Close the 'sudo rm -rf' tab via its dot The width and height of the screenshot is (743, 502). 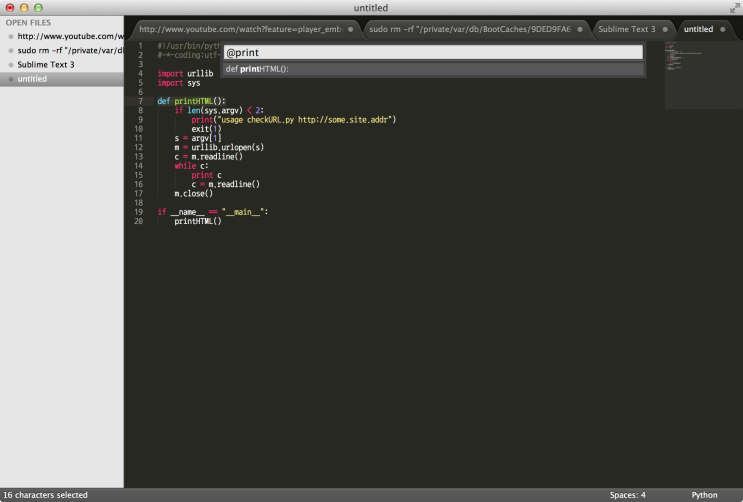[x=580, y=29]
